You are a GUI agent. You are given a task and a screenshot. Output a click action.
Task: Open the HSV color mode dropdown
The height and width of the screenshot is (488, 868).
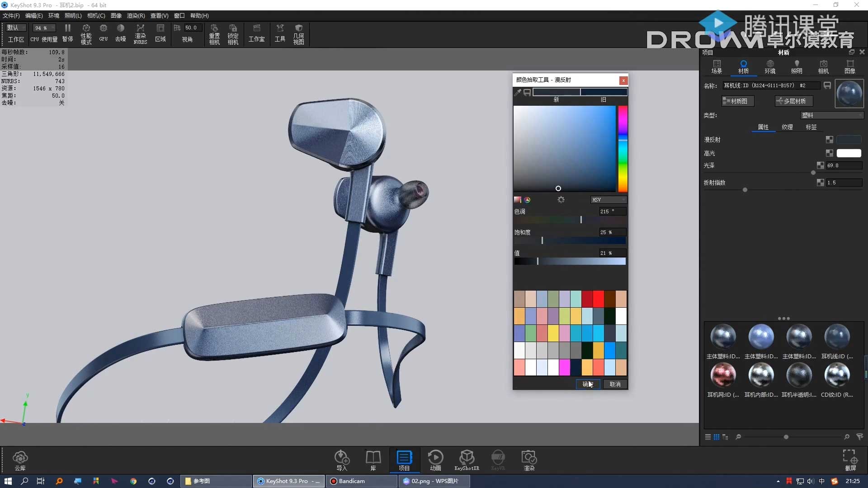(609, 200)
